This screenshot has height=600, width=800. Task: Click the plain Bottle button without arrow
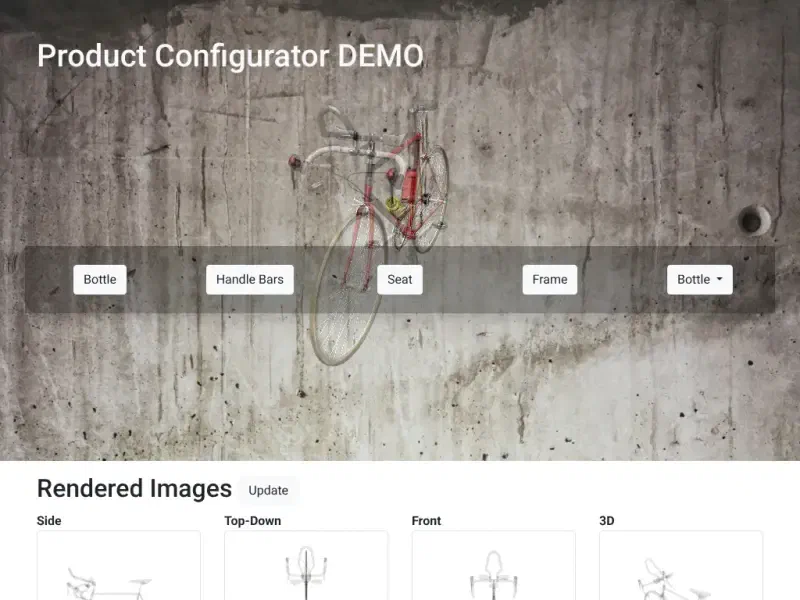point(99,280)
